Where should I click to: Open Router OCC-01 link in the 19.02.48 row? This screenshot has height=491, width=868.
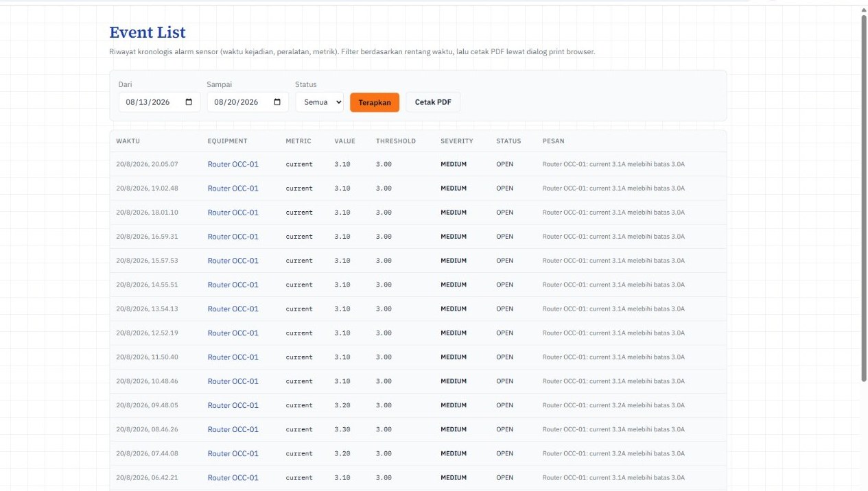(x=233, y=189)
